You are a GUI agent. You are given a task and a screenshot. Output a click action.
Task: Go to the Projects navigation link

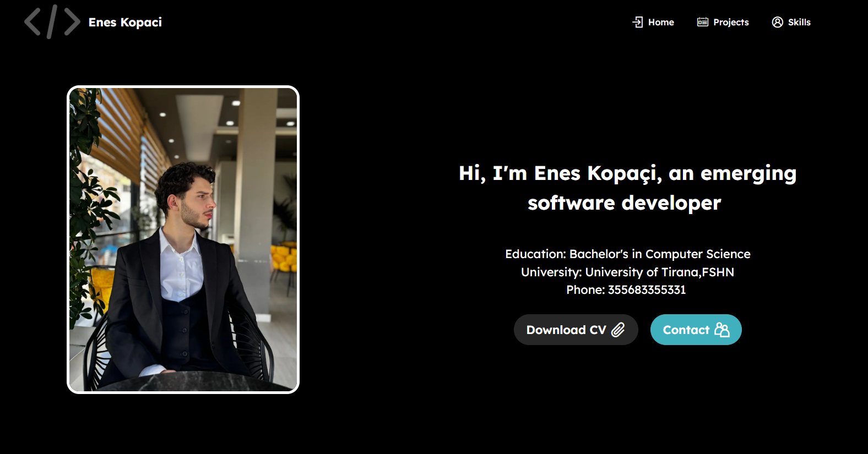(x=730, y=22)
